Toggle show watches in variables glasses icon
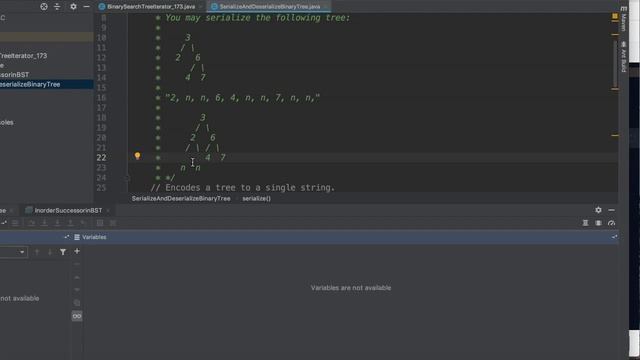640x360 pixels. tap(77, 316)
